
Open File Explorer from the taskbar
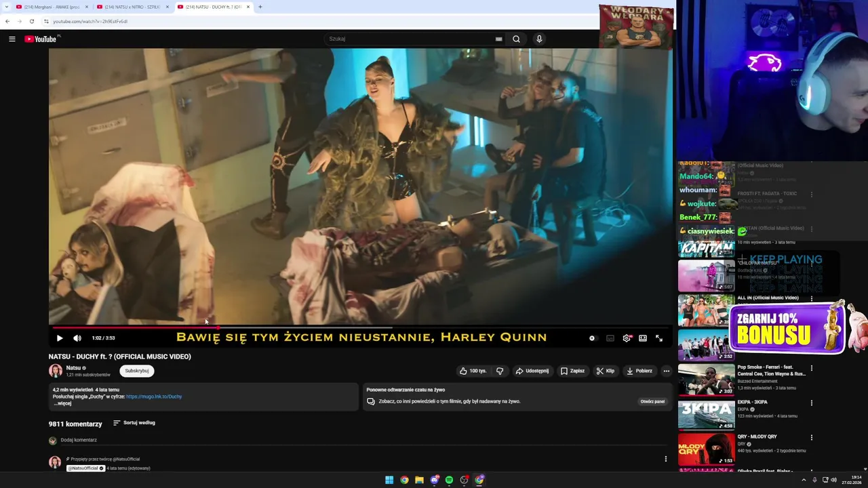pyautogui.click(x=419, y=480)
